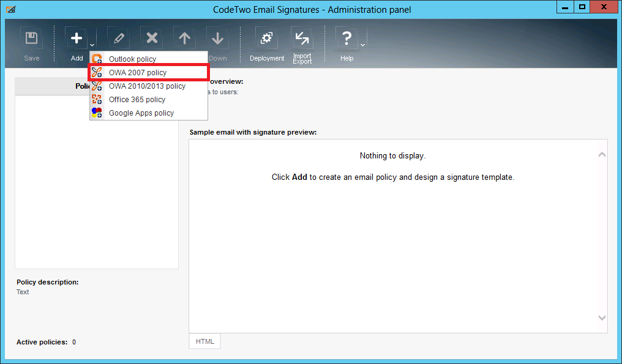Click the preview scrollbar down arrow
Image resolution: width=622 pixels, height=364 pixels.
click(x=602, y=318)
